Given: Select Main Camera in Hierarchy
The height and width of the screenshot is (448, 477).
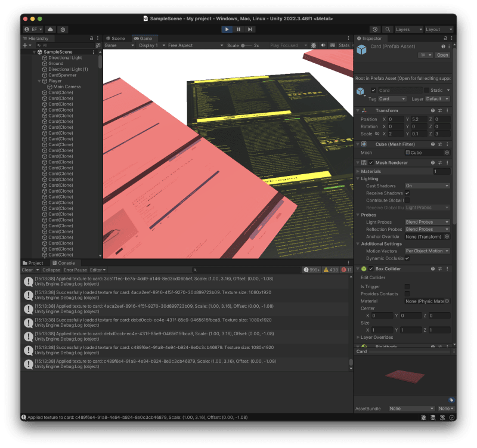Looking at the screenshot, I should coord(67,86).
